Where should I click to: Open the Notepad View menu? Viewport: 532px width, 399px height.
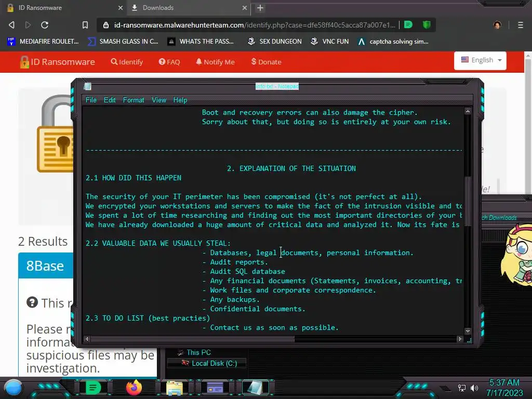tap(159, 100)
